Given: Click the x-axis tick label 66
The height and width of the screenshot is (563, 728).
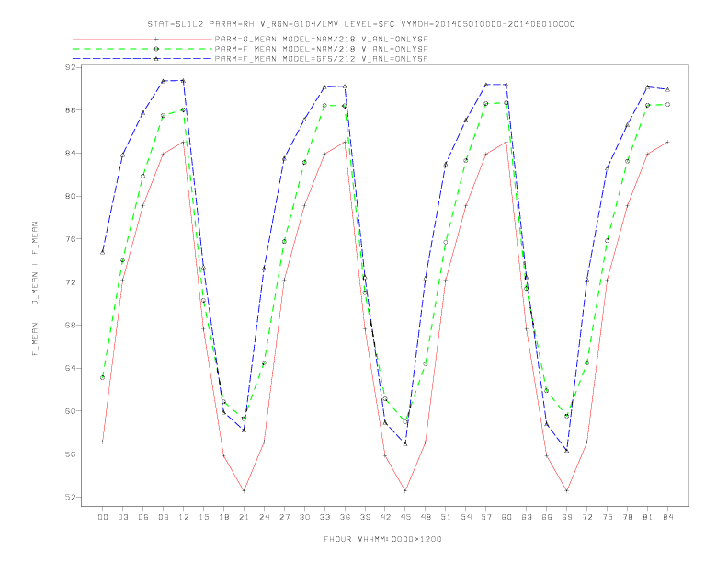Looking at the screenshot, I should (x=547, y=517).
